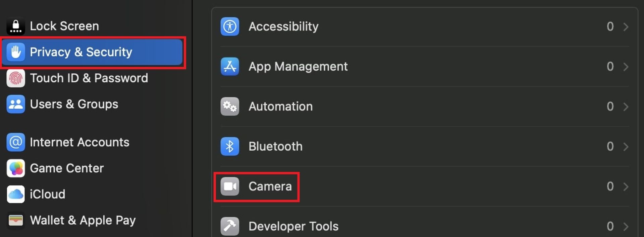Open Touch ID & Password fingerprint icon
The height and width of the screenshot is (237, 644).
[15, 78]
